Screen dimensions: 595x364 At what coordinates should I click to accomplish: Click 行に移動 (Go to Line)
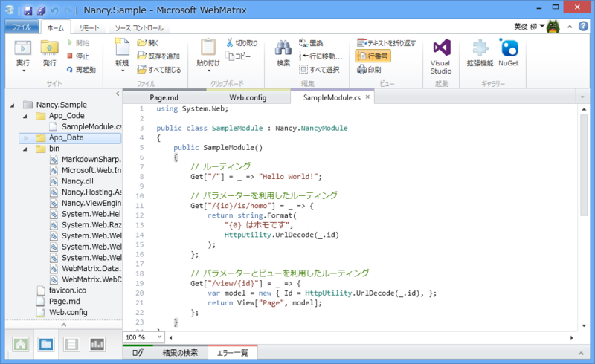click(x=321, y=56)
